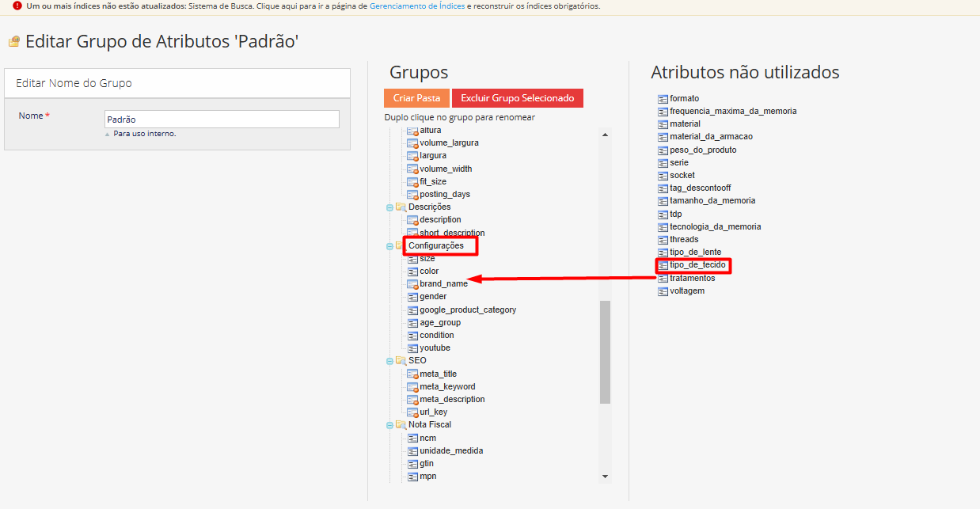Click the gender attribute icon
Image resolution: width=980 pixels, height=509 pixels.
412,297
